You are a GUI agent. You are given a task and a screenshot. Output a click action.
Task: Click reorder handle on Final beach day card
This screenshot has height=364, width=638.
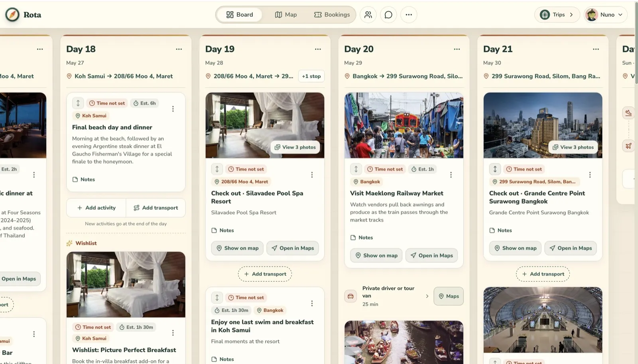[78, 103]
